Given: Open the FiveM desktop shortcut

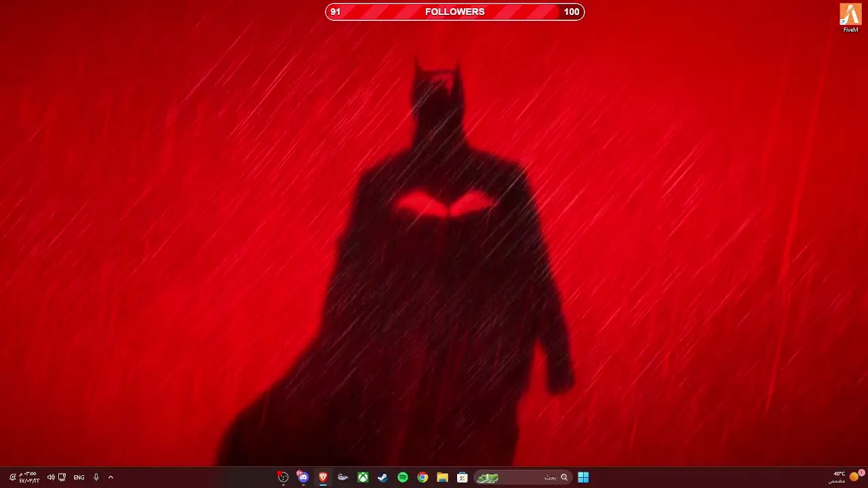Looking at the screenshot, I should coord(850,18).
